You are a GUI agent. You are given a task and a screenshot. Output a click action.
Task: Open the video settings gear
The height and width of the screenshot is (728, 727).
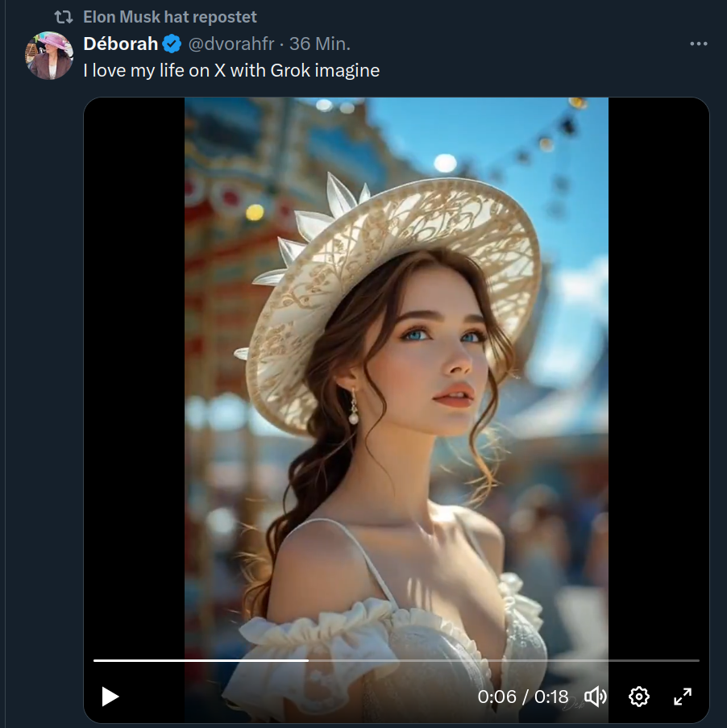pos(639,697)
